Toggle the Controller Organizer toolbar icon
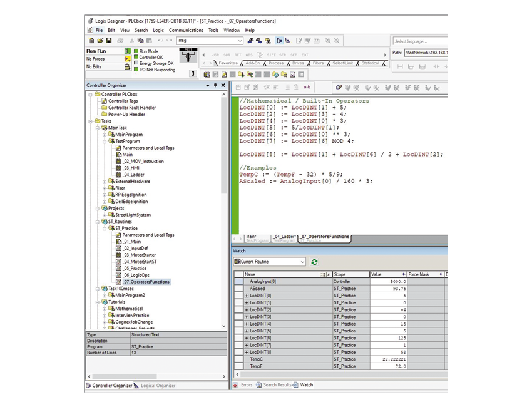Image resolution: width=532 pixels, height=407 pixels. [x=279, y=41]
